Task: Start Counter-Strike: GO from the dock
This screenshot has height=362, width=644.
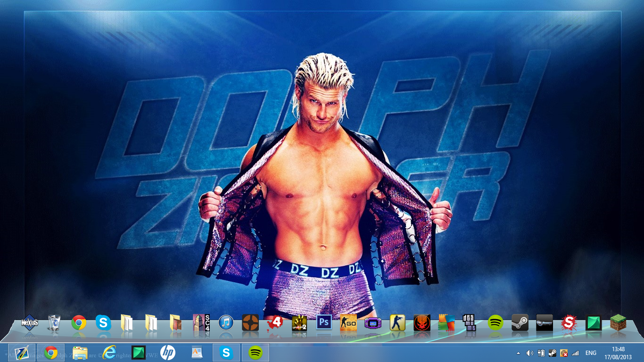Action: (348, 323)
